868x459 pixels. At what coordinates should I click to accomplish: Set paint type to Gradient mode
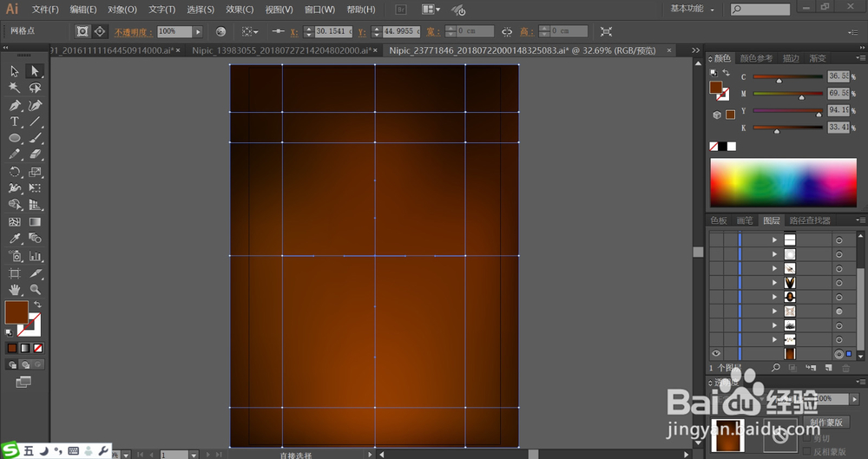tap(25, 348)
